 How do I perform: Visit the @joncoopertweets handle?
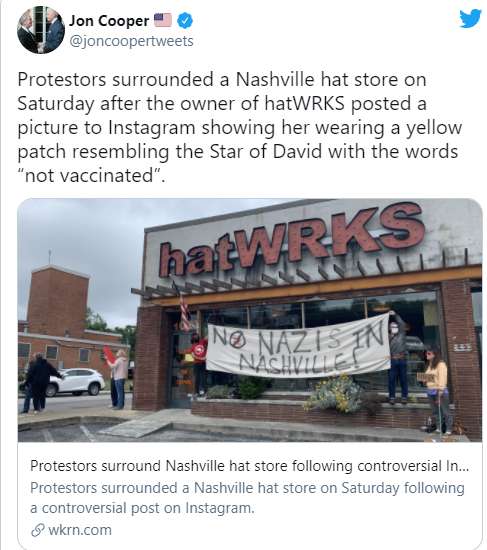131,41
